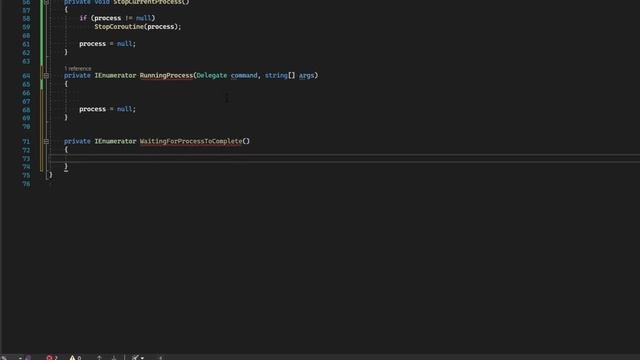640x360 pixels.
Task: Go to next issue with down arrow
Action: coord(114,358)
